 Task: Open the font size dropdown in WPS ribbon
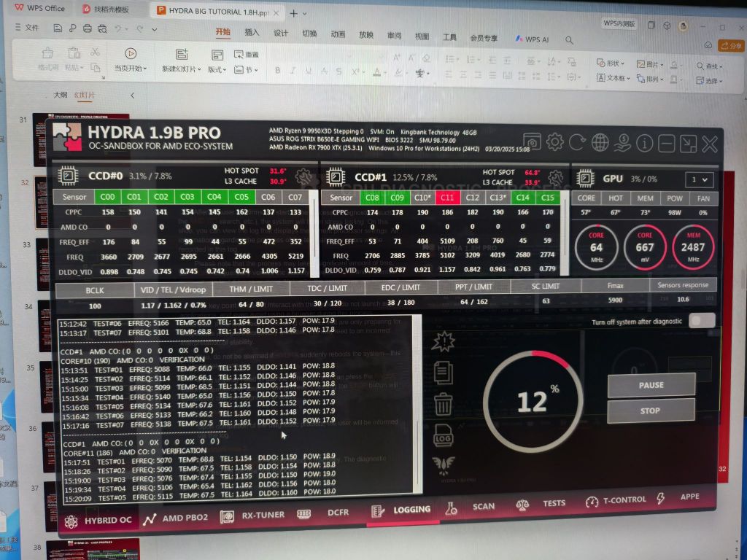[x=382, y=55]
